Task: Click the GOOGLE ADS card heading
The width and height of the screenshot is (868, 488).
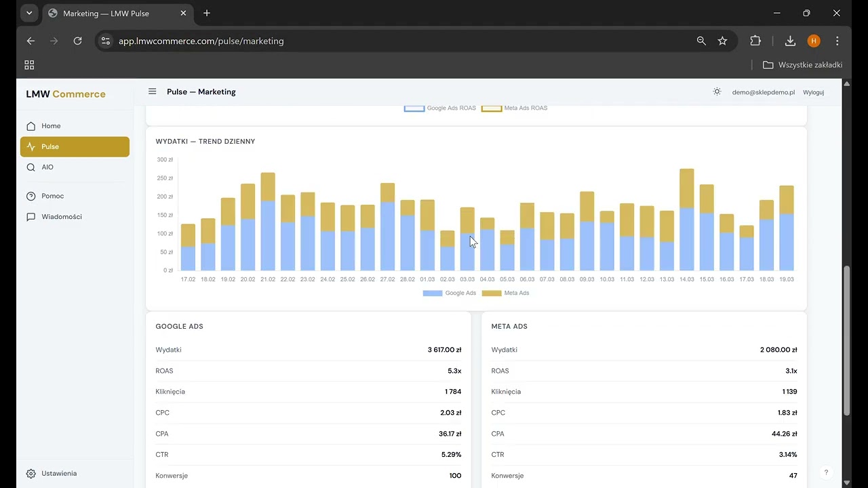Action: (x=179, y=327)
